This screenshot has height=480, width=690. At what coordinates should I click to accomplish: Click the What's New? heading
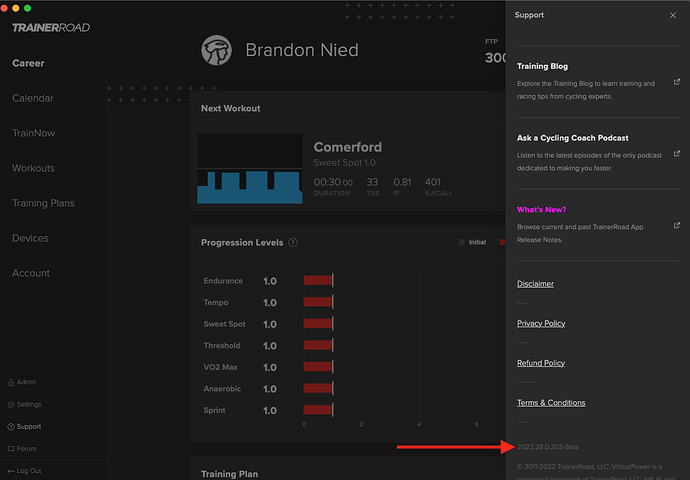point(541,210)
